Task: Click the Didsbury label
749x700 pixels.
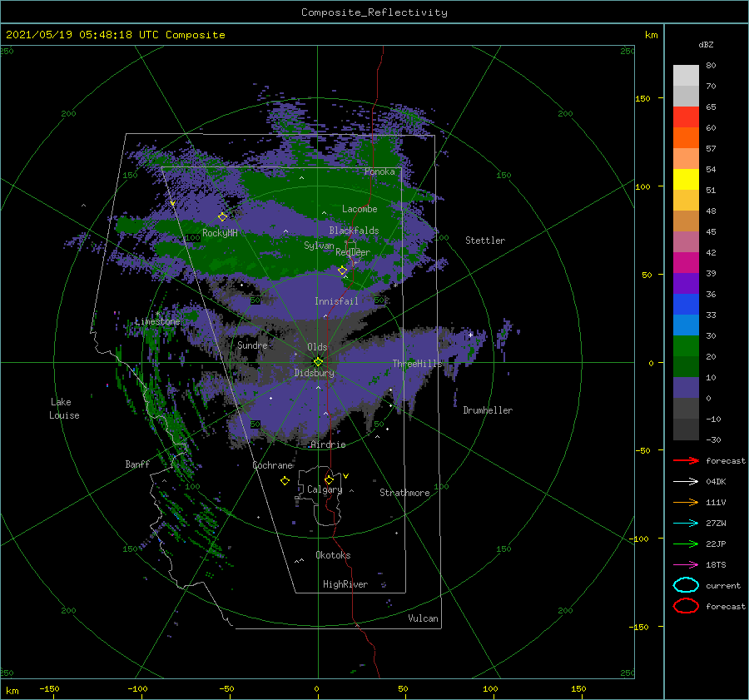Action: [314, 373]
